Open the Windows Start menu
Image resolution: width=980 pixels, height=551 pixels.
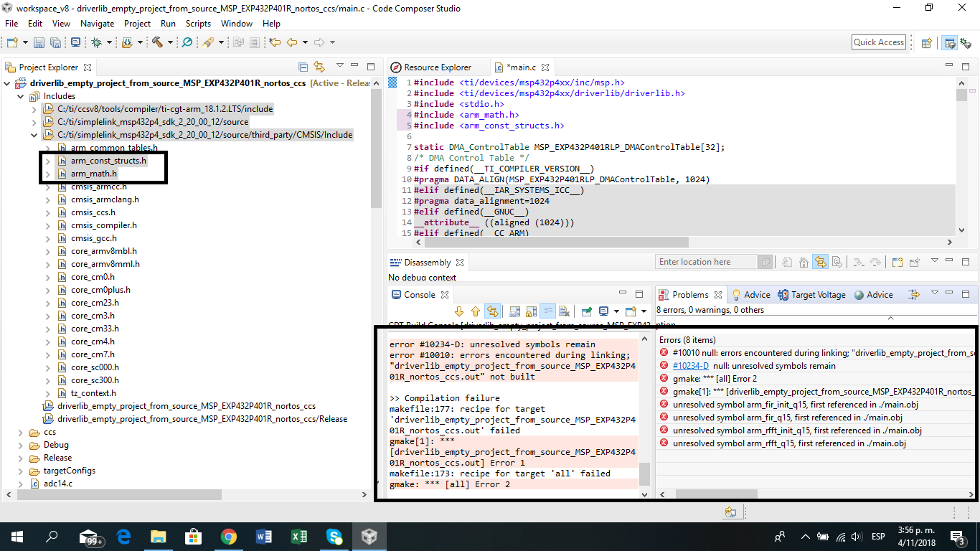[x=17, y=537]
